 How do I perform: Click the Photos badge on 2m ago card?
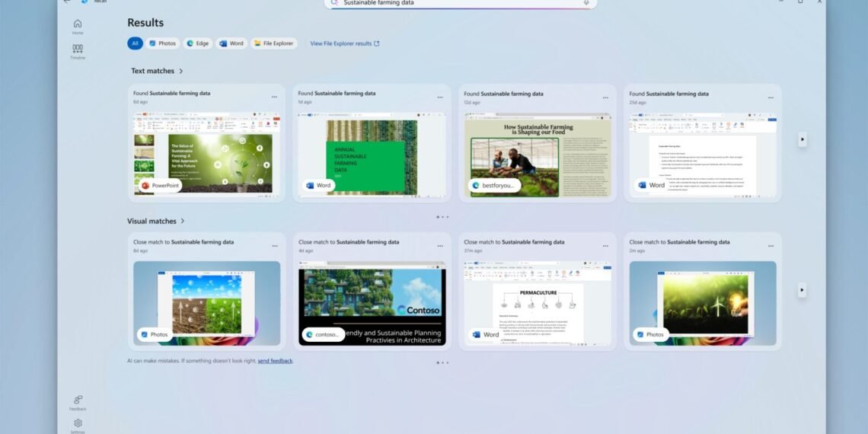(650, 334)
